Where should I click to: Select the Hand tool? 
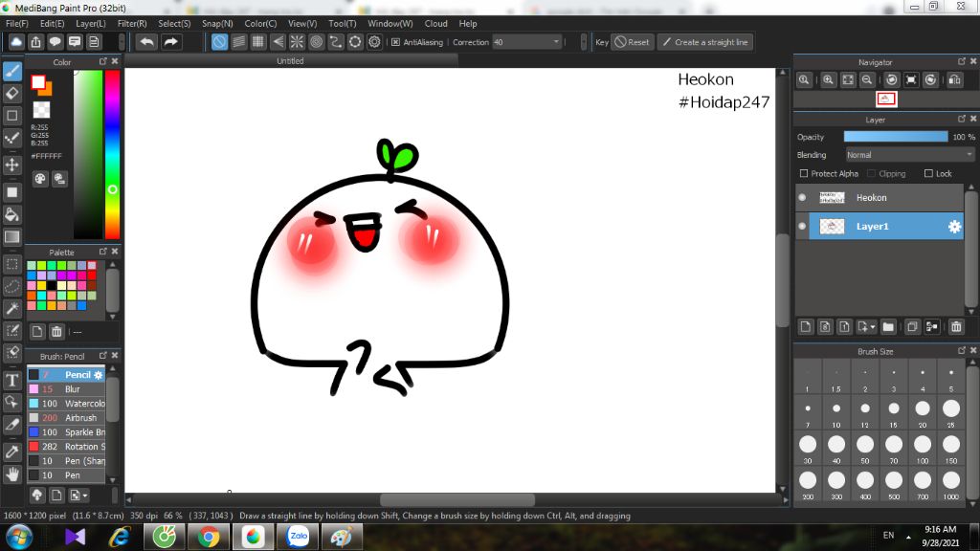click(x=11, y=474)
